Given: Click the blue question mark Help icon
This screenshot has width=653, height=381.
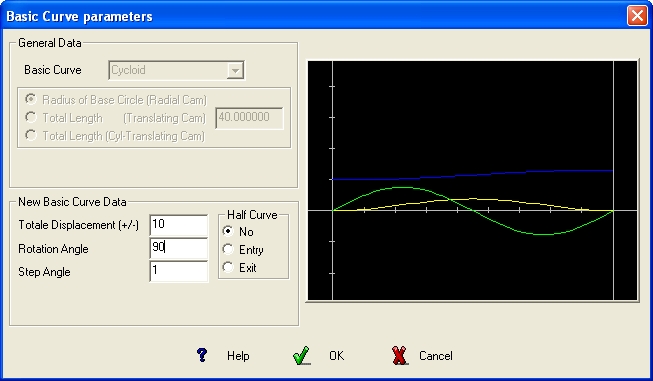Looking at the screenshot, I should (202, 355).
